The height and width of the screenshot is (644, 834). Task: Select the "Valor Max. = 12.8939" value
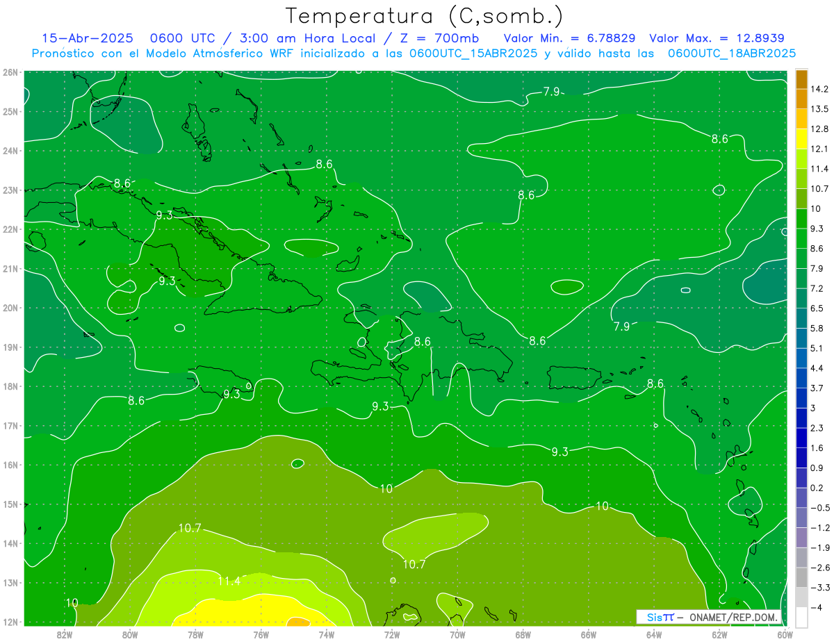click(x=717, y=38)
